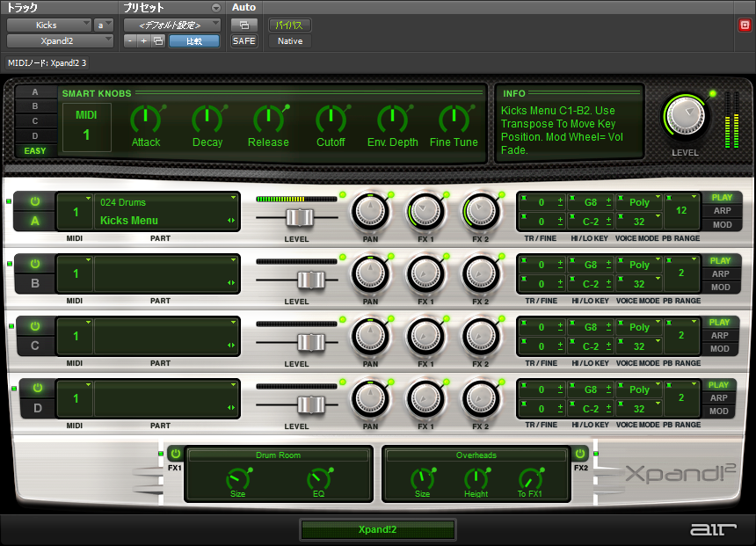Enable ARP mode for part A

tap(722, 211)
